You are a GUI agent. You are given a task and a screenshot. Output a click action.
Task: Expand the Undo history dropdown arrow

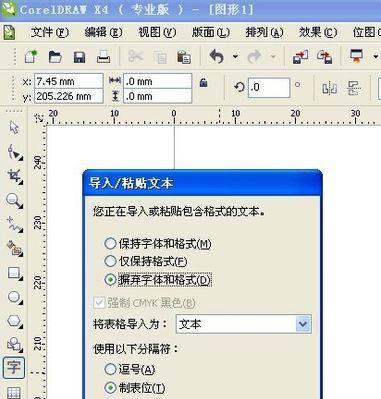(x=235, y=57)
